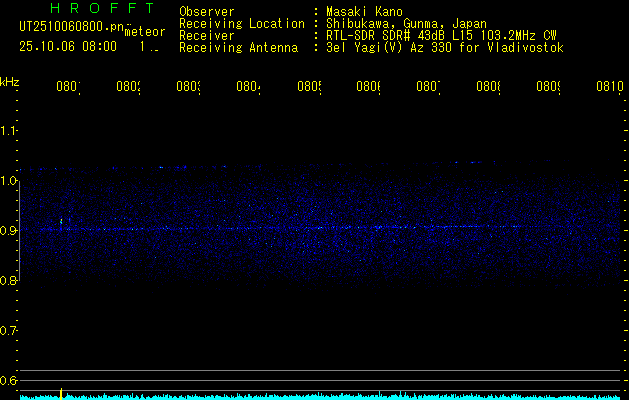Click the 0.7 frequency axis tick
Image resolution: width=629 pixels, height=400 pixels.
(x=9, y=330)
